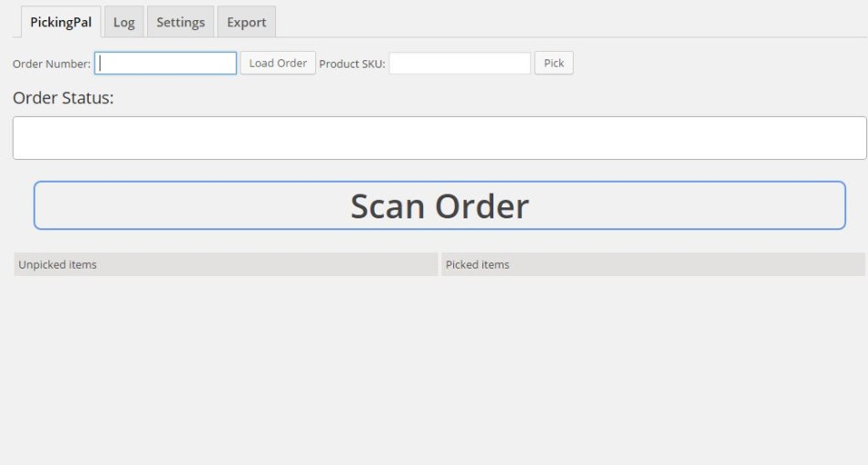Click into the Product SKU field
Screen dimensions: 868x465
(x=460, y=63)
